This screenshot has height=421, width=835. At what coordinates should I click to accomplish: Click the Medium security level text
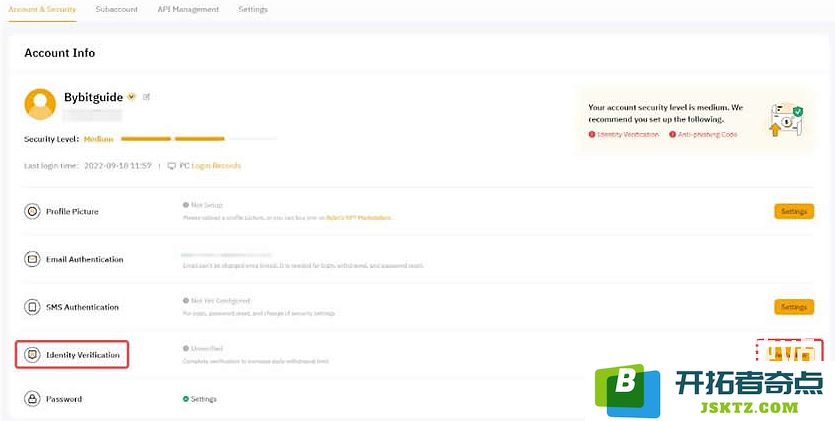coord(99,139)
